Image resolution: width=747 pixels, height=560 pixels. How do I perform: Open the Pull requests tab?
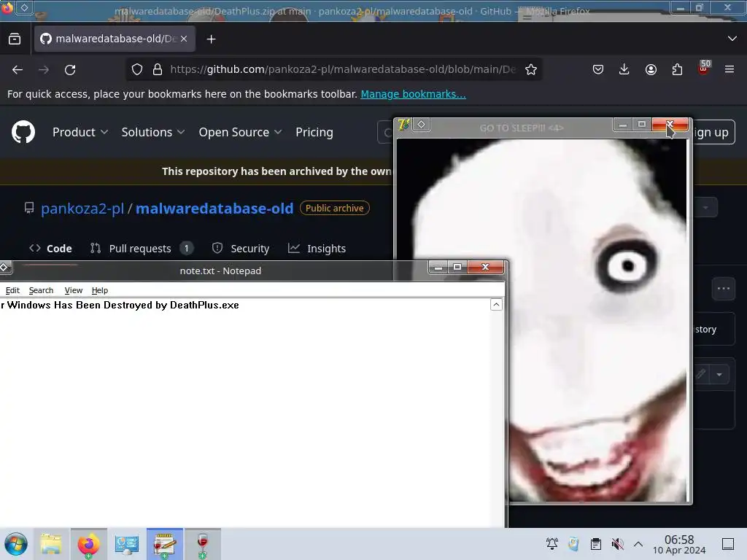[142, 248]
